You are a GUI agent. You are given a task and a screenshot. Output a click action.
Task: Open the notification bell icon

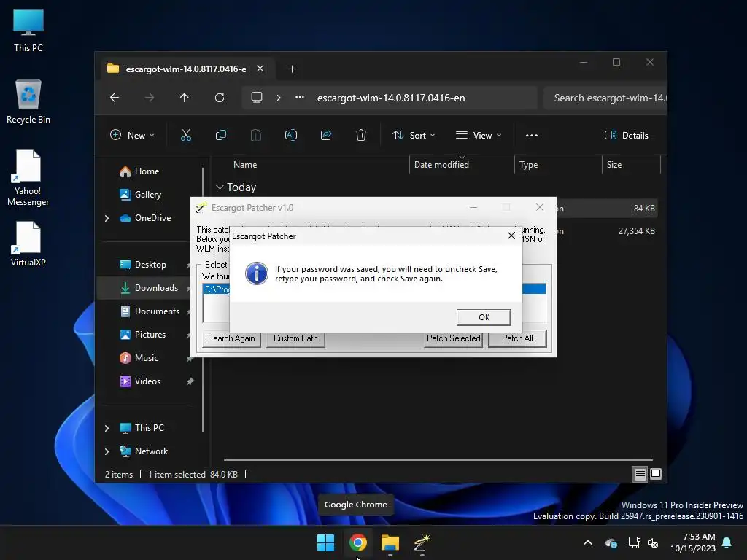coord(727,542)
